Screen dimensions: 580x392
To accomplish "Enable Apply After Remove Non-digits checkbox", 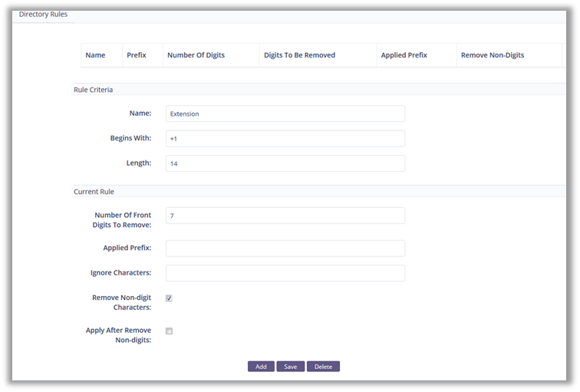I will pos(169,331).
